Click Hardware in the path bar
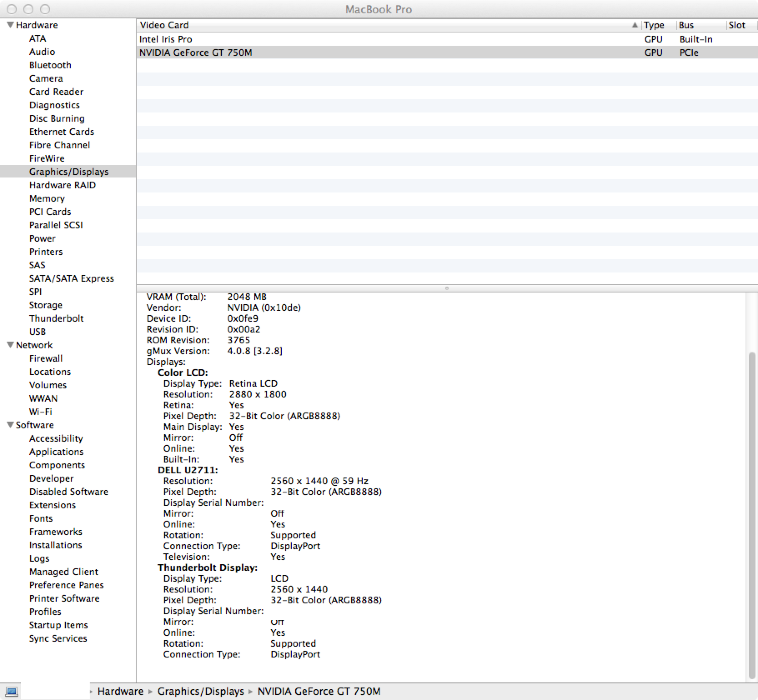This screenshot has height=700, width=758. [120, 692]
